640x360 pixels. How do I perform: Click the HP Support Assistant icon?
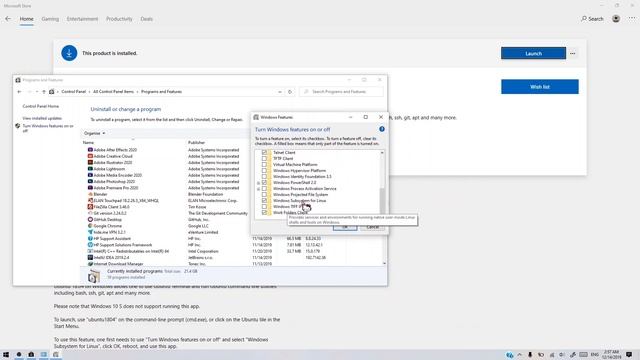click(90, 238)
